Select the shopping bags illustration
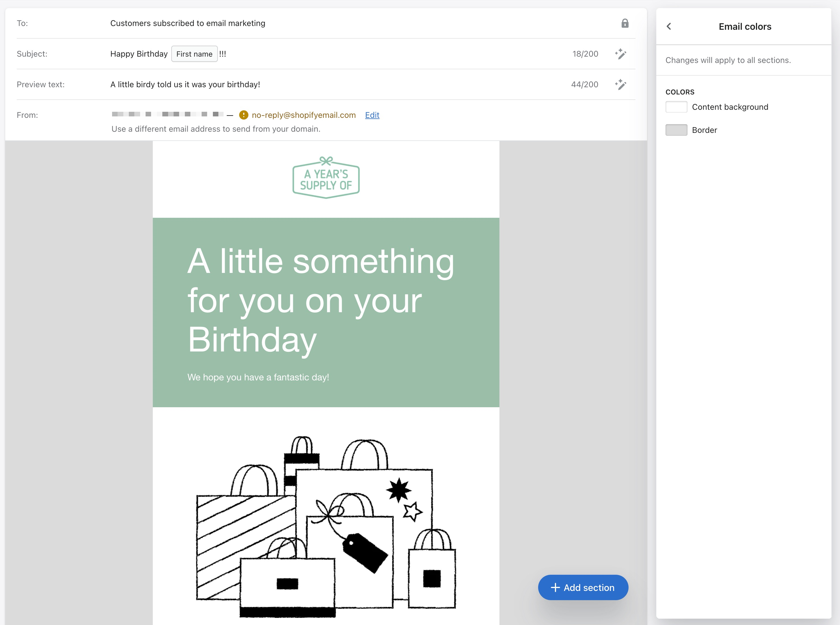 click(326, 526)
